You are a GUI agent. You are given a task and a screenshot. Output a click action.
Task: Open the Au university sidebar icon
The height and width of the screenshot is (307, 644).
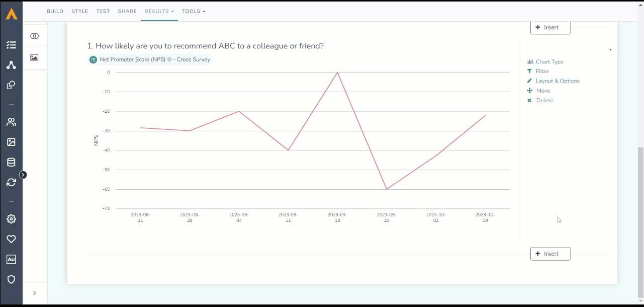(11, 259)
